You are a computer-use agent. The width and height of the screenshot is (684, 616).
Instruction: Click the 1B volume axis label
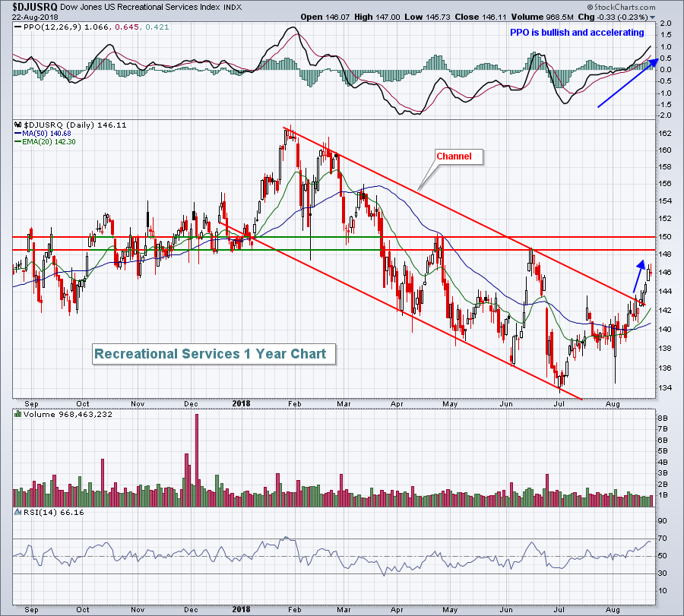pyautogui.click(x=663, y=495)
